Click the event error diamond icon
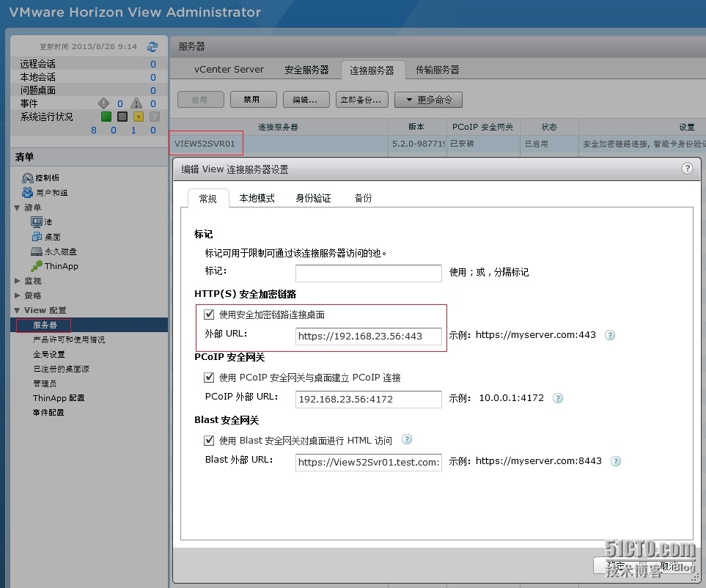 (x=103, y=103)
